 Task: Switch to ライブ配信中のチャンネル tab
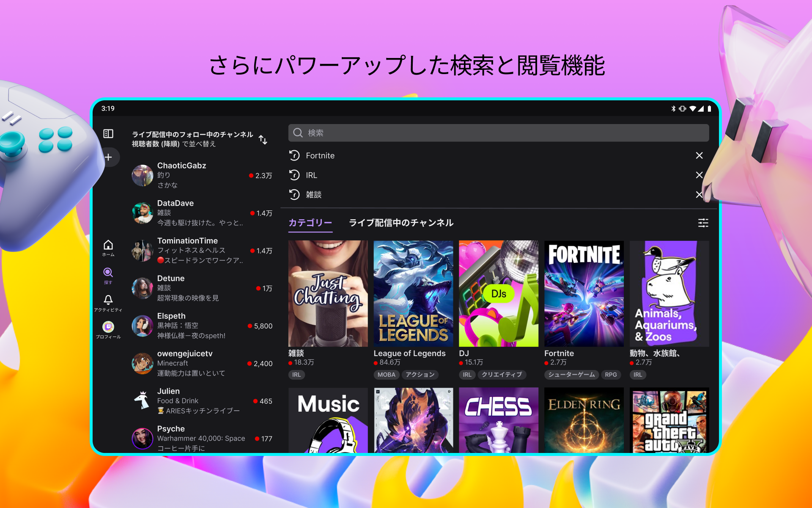click(401, 223)
